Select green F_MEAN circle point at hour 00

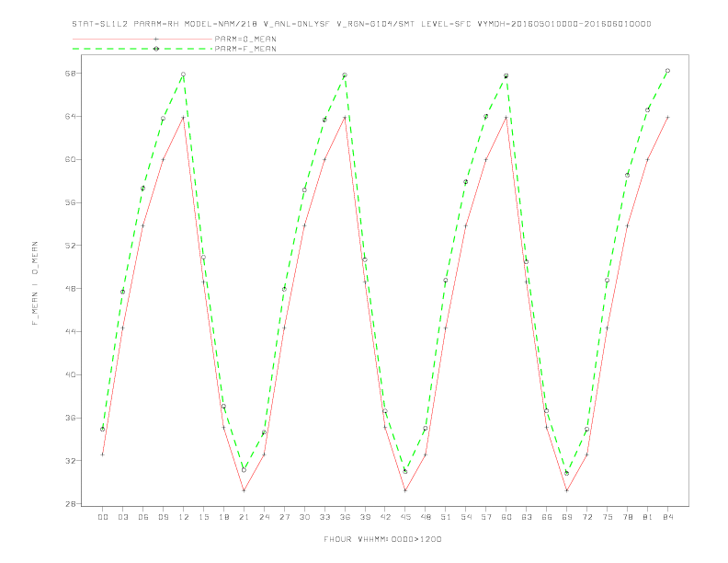click(103, 430)
